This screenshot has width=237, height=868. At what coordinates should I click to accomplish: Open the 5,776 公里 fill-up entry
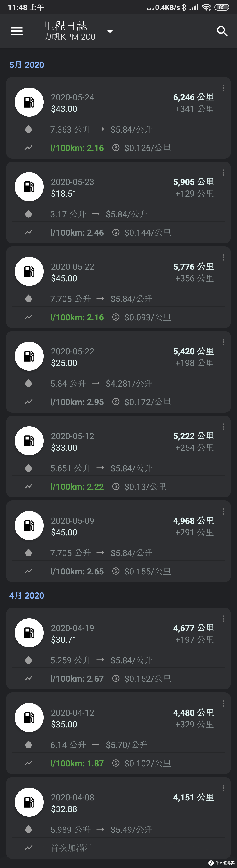tap(118, 287)
